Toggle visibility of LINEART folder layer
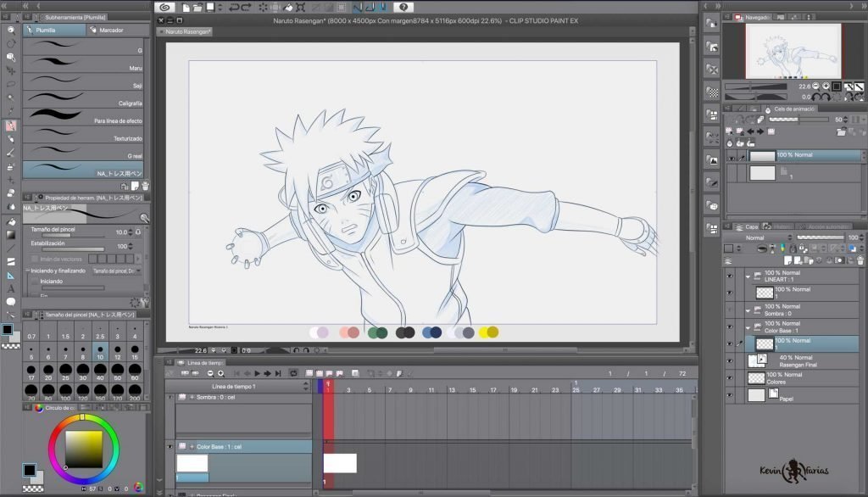 coord(730,276)
